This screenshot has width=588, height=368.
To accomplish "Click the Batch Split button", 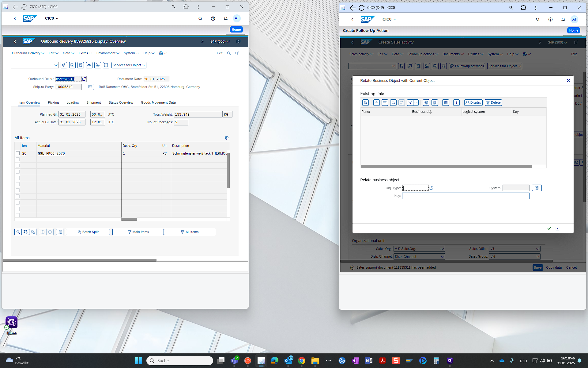I will 88,232.
